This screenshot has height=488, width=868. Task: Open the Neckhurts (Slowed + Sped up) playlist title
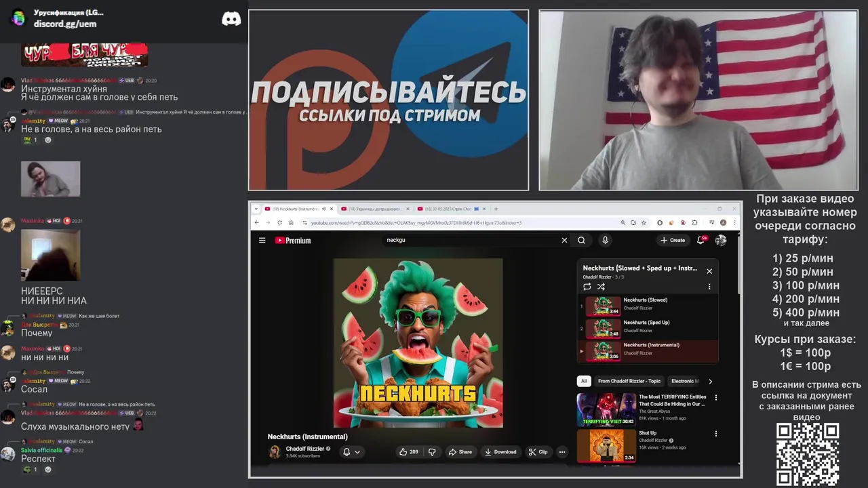click(x=639, y=268)
